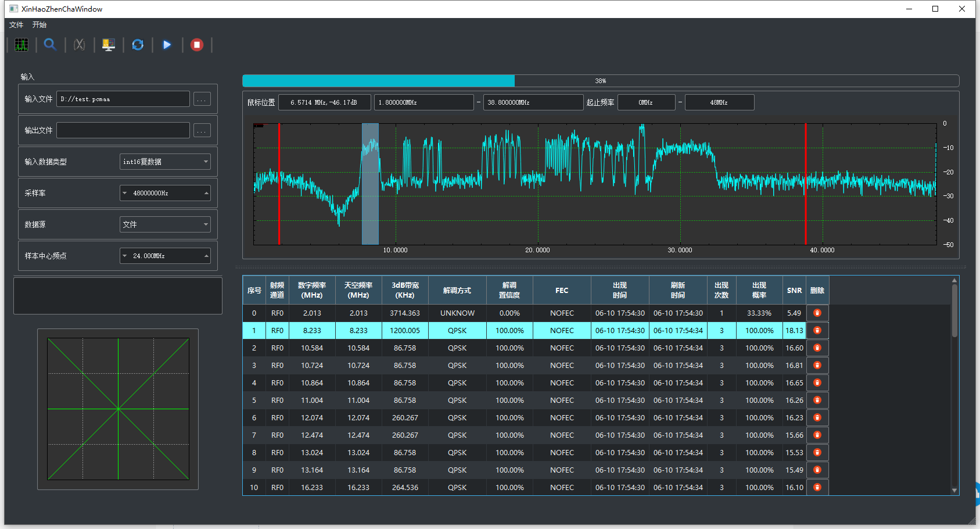Select the 8.233 digital frequency cell
Viewport: 980px width, 529px height.
[x=312, y=330]
